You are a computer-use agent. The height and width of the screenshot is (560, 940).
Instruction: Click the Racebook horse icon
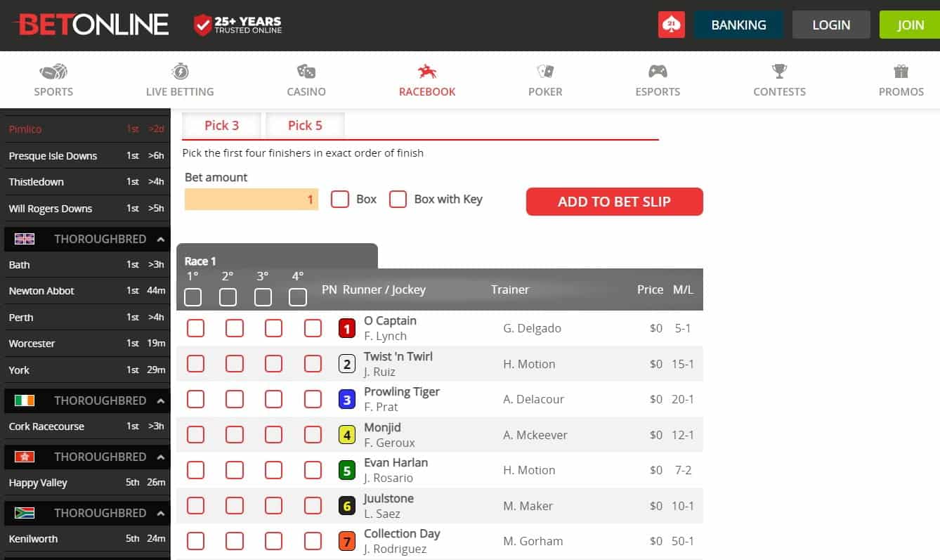click(x=427, y=71)
